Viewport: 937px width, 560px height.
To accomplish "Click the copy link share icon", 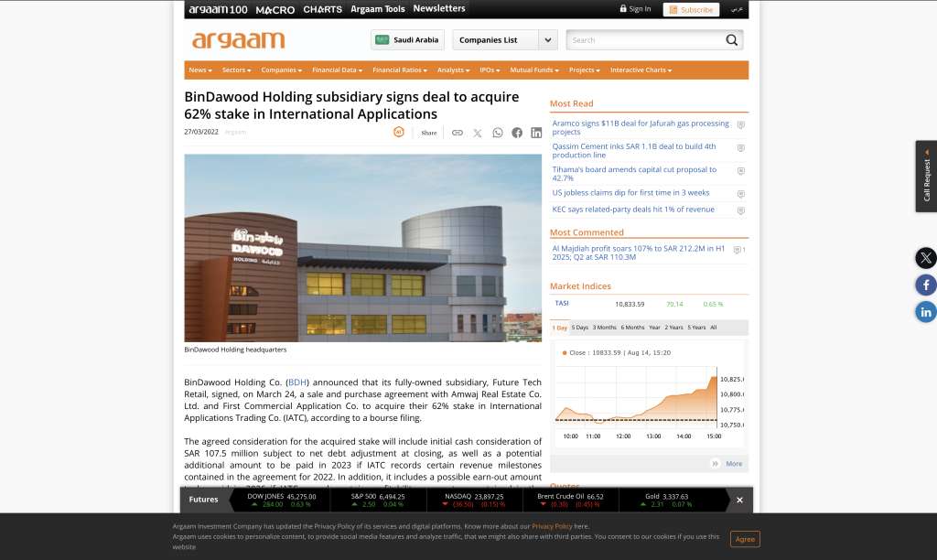I will (x=458, y=133).
